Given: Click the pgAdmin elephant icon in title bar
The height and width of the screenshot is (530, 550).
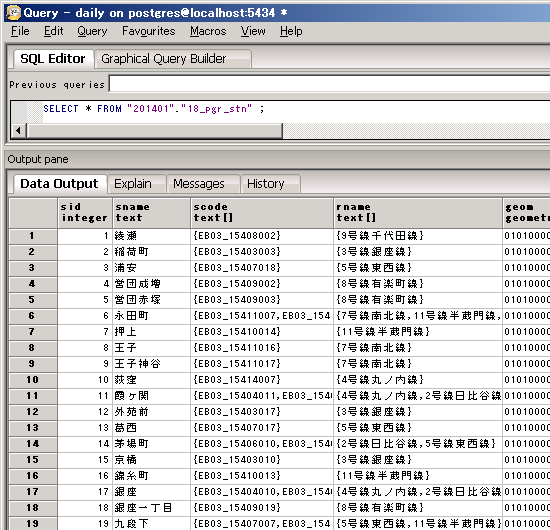Looking at the screenshot, I should [x=13, y=13].
